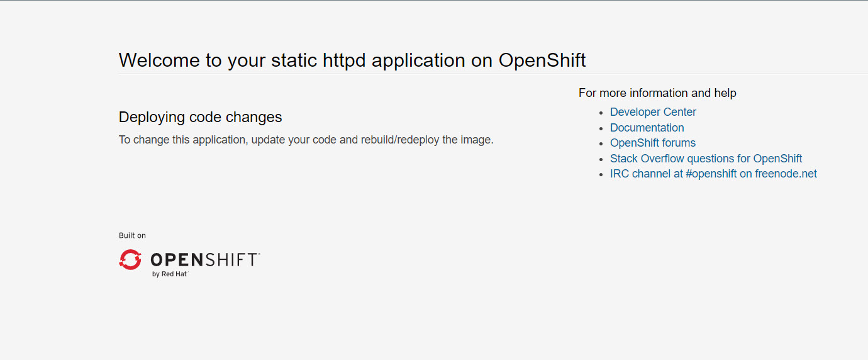This screenshot has height=360, width=868.
Task: Visit the OpenShift forums link
Action: click(x=652, y=143)
